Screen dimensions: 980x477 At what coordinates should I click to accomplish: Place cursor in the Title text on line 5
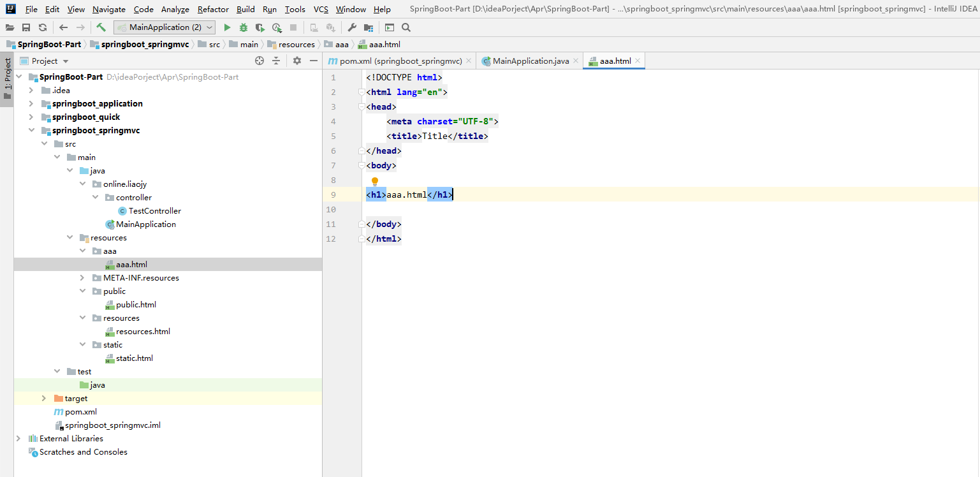pyautogui.click(x=435, y=136)
